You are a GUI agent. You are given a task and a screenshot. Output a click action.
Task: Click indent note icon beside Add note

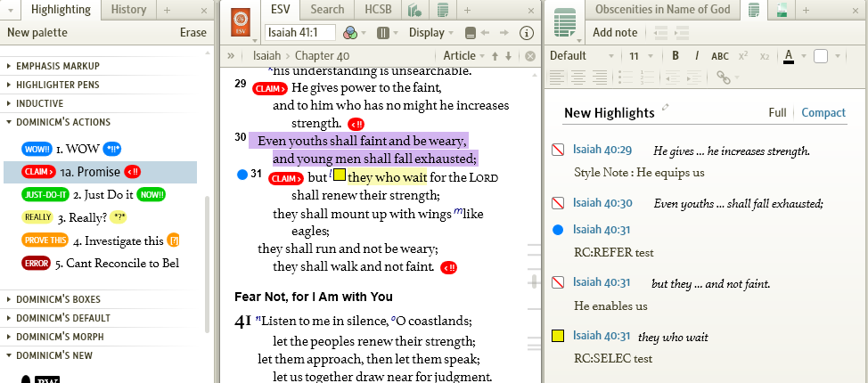click(x=682, y=33)
